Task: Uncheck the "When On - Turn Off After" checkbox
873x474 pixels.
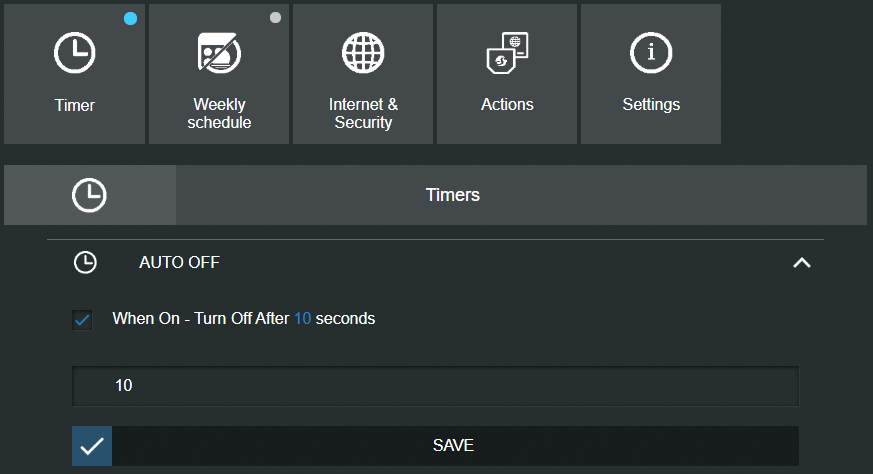Action: (83, 320)
